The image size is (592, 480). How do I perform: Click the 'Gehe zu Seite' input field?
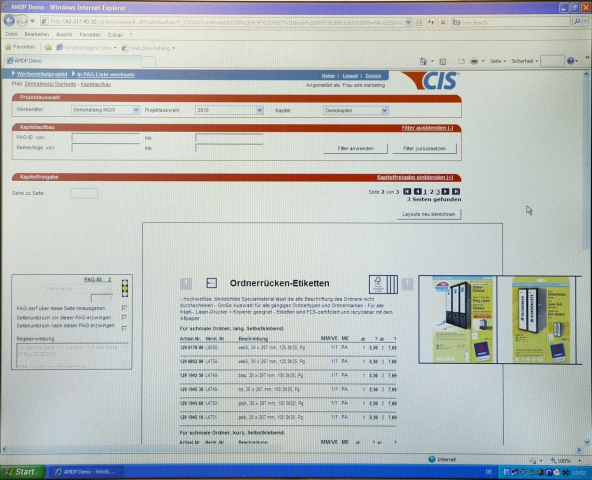pyautogui.click(x=84, y=193)
